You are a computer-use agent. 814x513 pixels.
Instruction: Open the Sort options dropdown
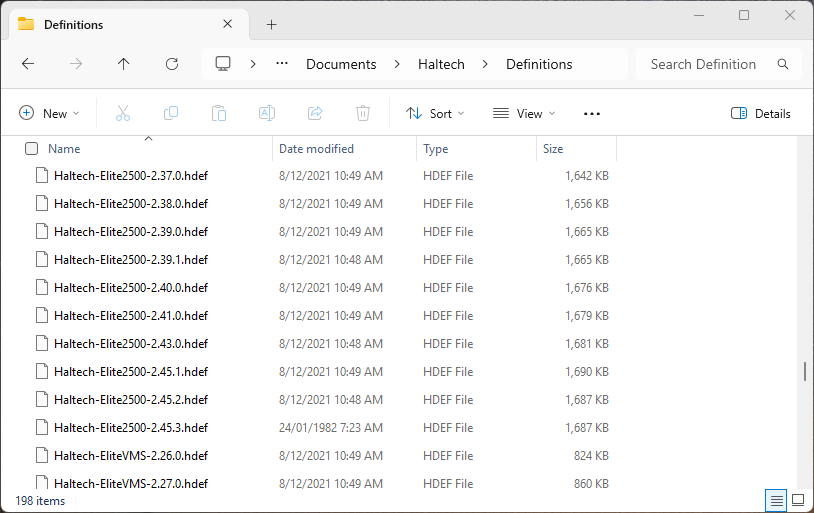(435, 113)
